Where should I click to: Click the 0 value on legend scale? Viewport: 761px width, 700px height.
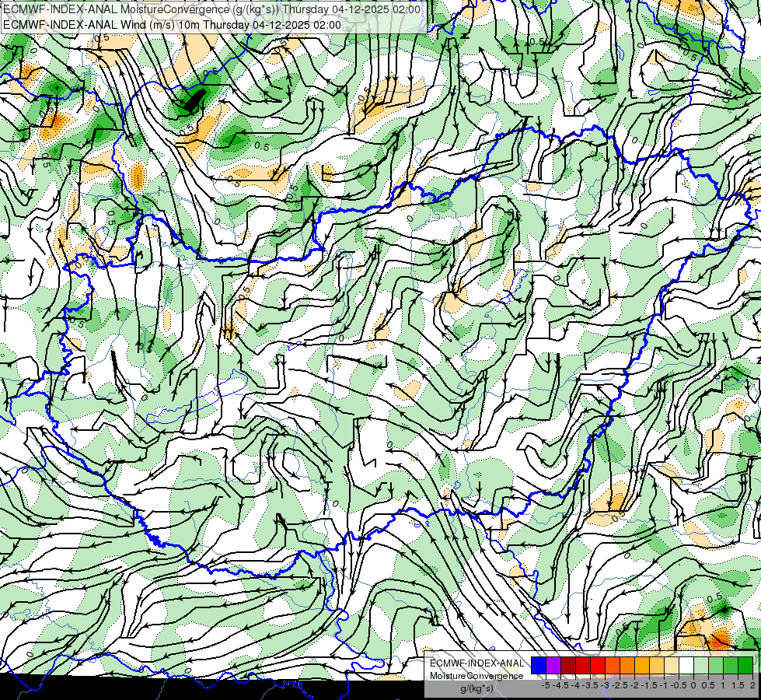693,685
